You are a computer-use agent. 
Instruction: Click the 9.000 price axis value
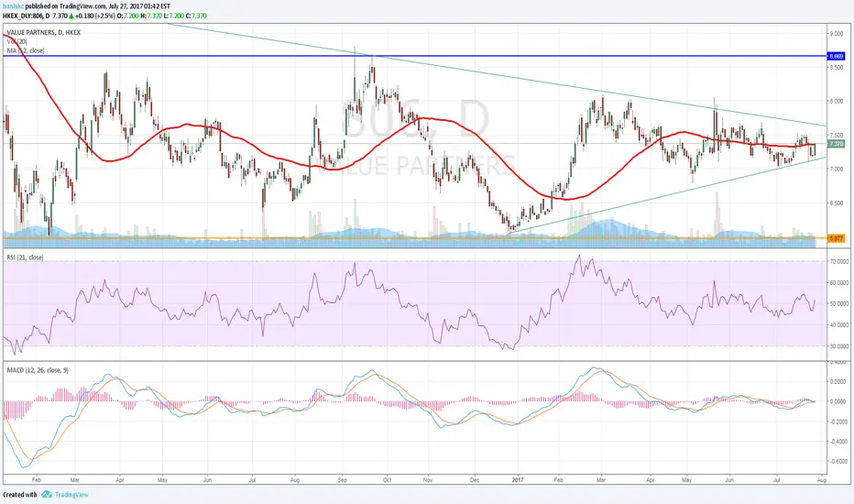836,34
